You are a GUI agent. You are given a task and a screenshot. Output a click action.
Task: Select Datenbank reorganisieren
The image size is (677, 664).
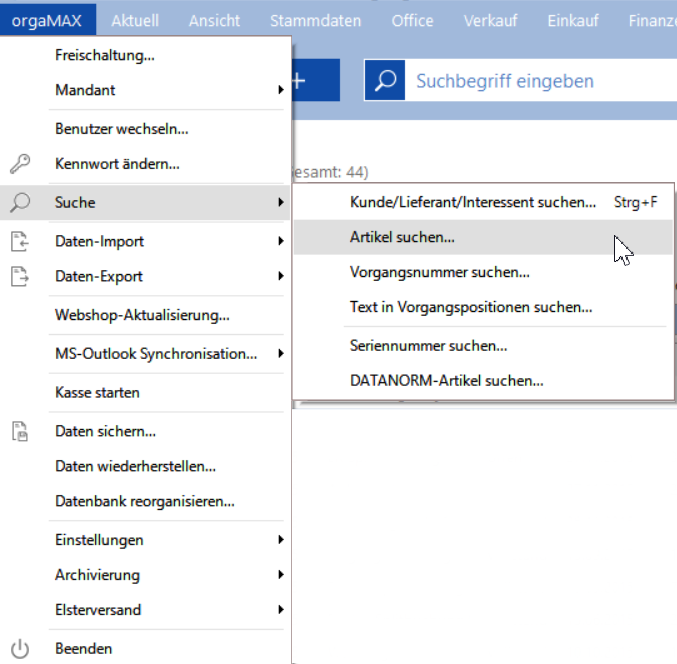(145, 501)
